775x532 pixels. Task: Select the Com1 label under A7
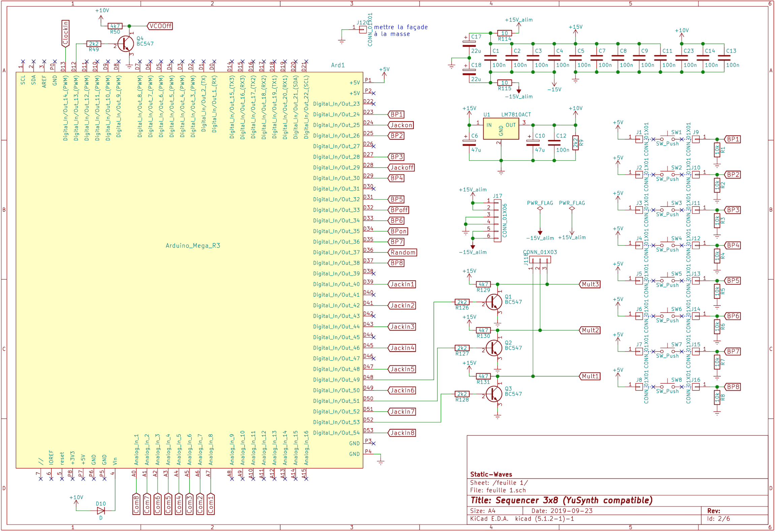pyautogui.click(x=211, y=504)
